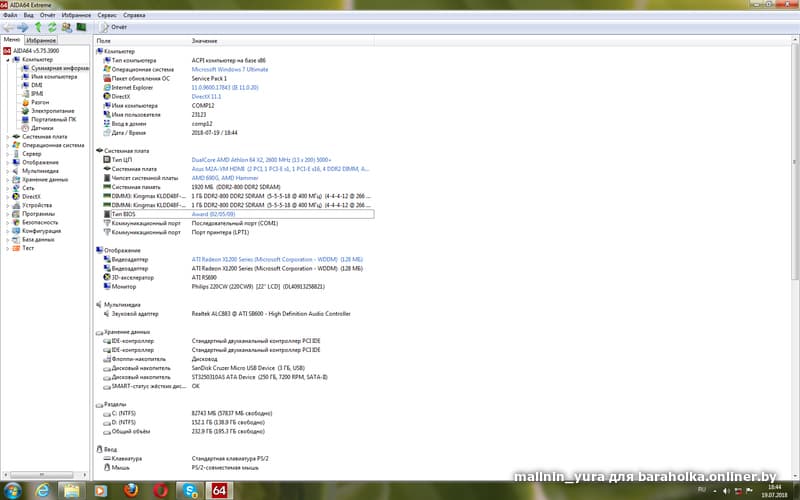
Task: Open DualCore AMD Athlon 64 X2 link
Action: point(261,160)
